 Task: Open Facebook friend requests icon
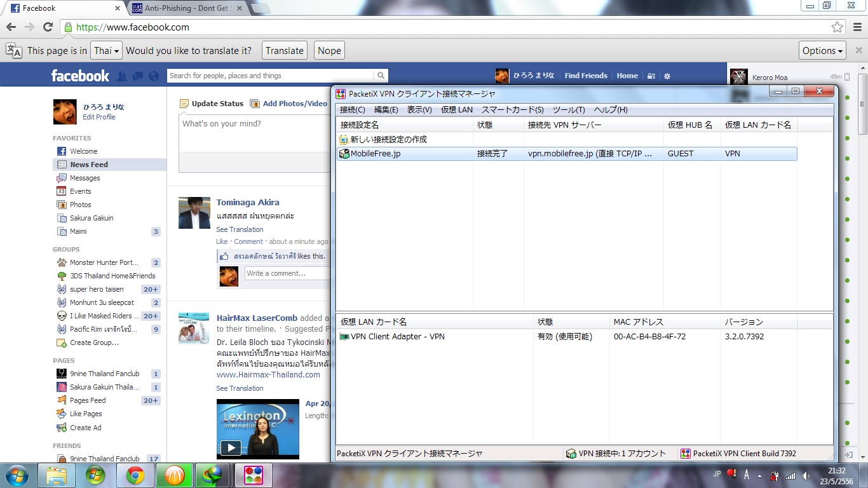pyautogui.click(x=122, y=76)
